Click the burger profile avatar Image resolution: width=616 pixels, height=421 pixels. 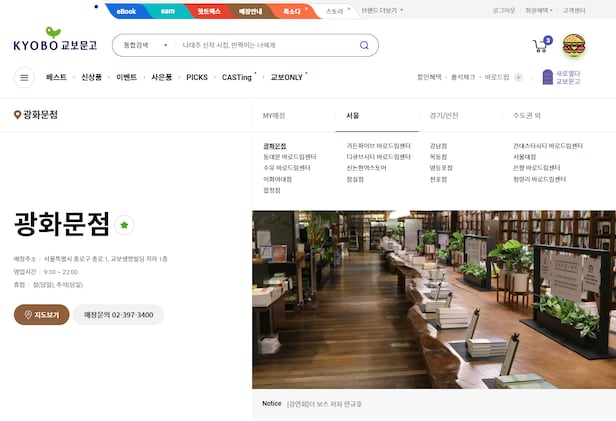tap(574, 45)
